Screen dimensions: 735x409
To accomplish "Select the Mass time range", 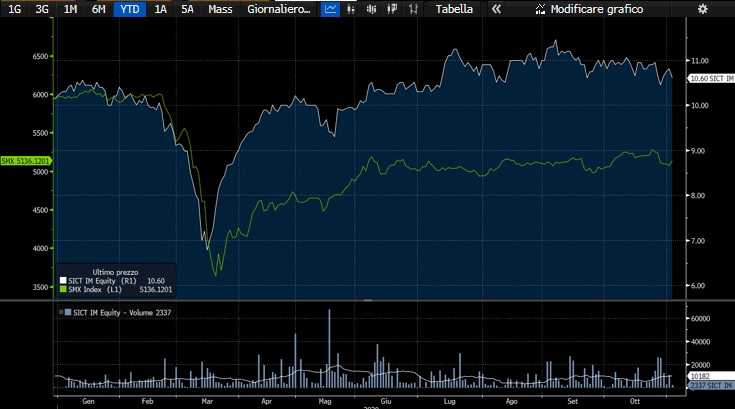I will click(x=220, y=9).
